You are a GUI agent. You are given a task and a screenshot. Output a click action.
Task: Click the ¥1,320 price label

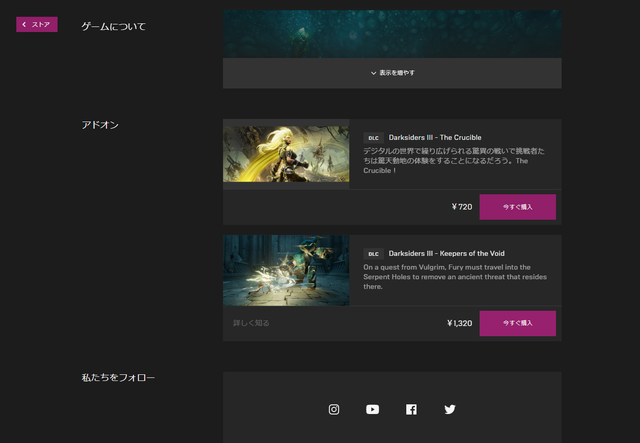click(x=459, y=323)
